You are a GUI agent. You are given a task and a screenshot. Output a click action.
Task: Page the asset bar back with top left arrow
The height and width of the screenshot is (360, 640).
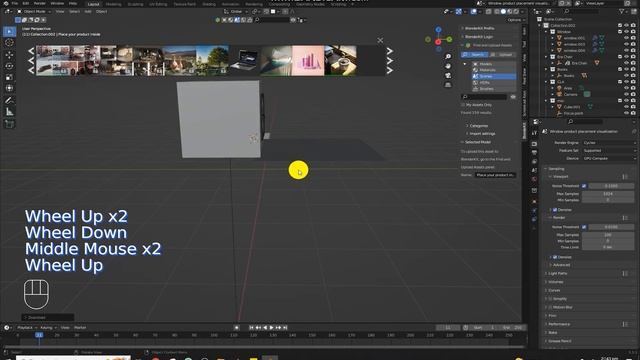point(31,51)
